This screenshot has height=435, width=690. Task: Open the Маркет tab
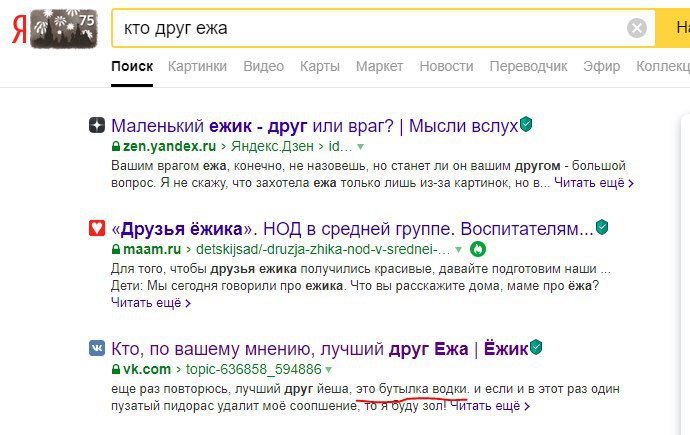click(x=379, y=66)
